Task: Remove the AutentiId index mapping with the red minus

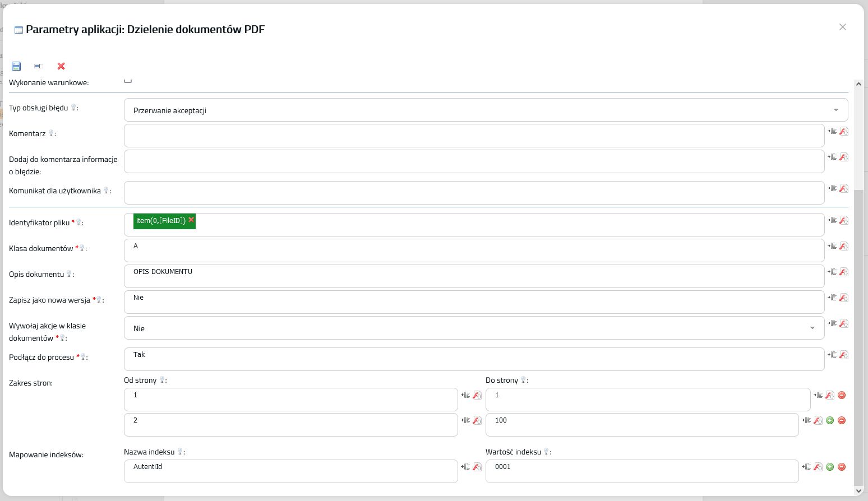Action: (842, 467)
